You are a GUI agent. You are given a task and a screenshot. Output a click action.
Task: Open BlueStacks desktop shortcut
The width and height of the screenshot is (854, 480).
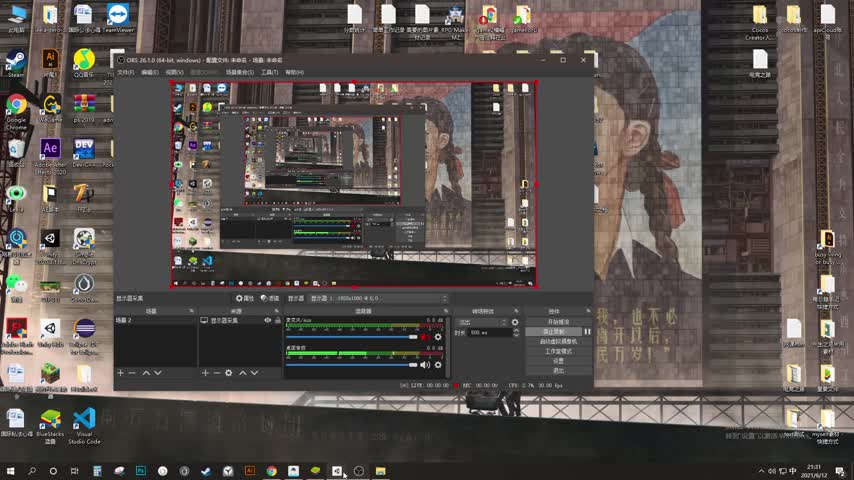tap(50, 426)
